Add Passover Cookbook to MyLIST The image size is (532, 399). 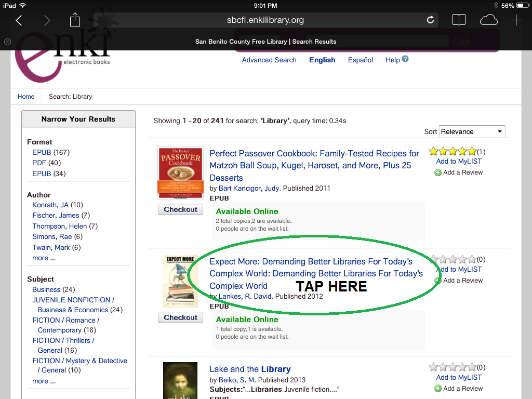click(x=459, y=162)
